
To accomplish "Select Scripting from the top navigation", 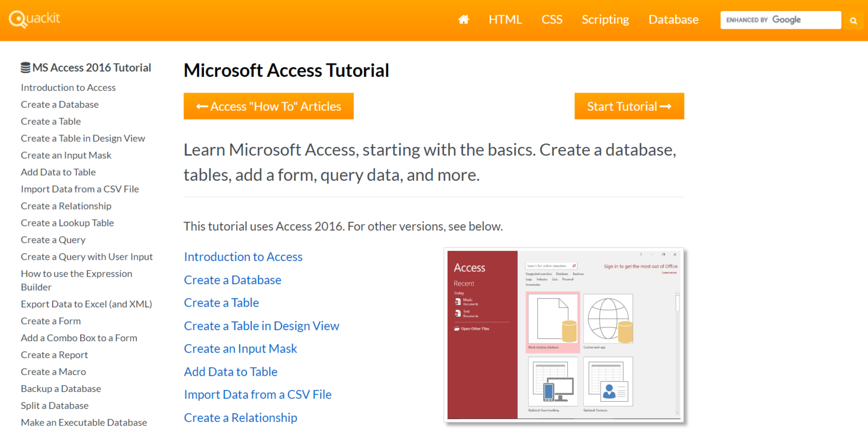I will pos(605,19).
